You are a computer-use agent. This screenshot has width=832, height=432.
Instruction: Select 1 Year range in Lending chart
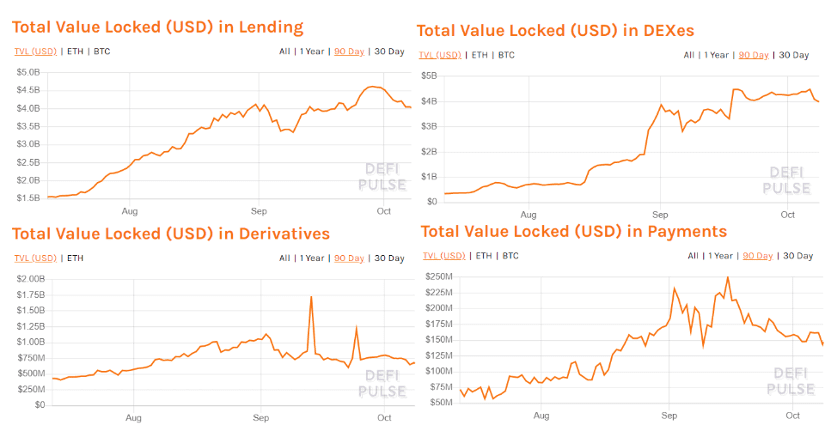pyautogui.click(x=312, y=51)
